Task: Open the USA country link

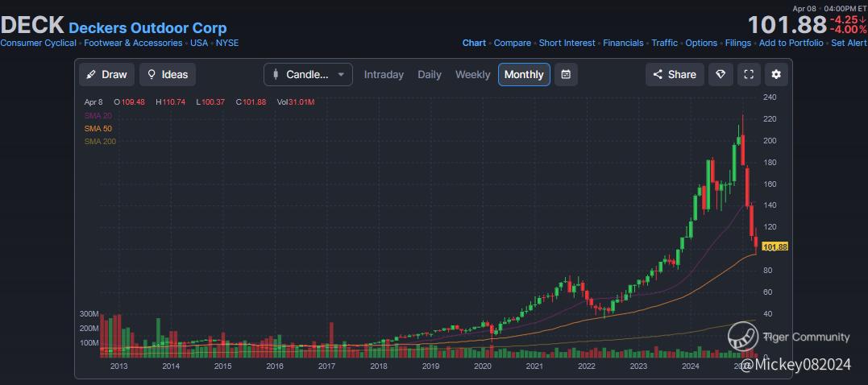Action: click(199, 43)
